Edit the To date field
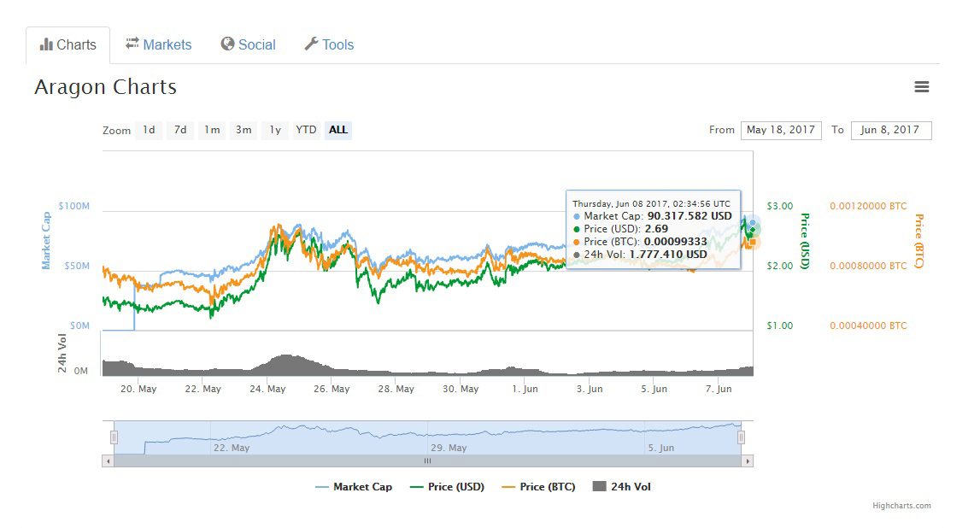Screen dimensions: 980x528 (890, 130)
